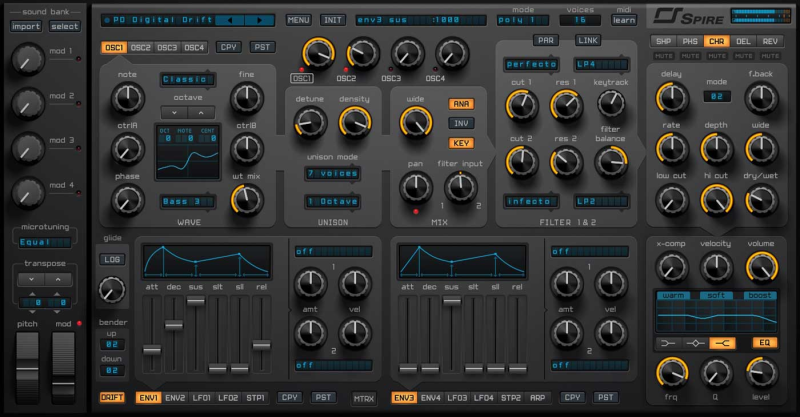Click the glide amount knob

coord(112,289)
